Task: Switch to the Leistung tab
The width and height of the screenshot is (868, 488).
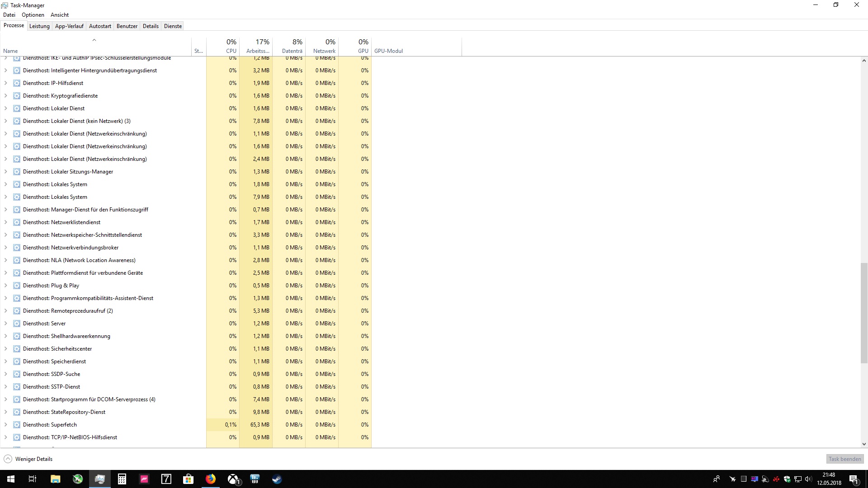Action: pos(39,26)
